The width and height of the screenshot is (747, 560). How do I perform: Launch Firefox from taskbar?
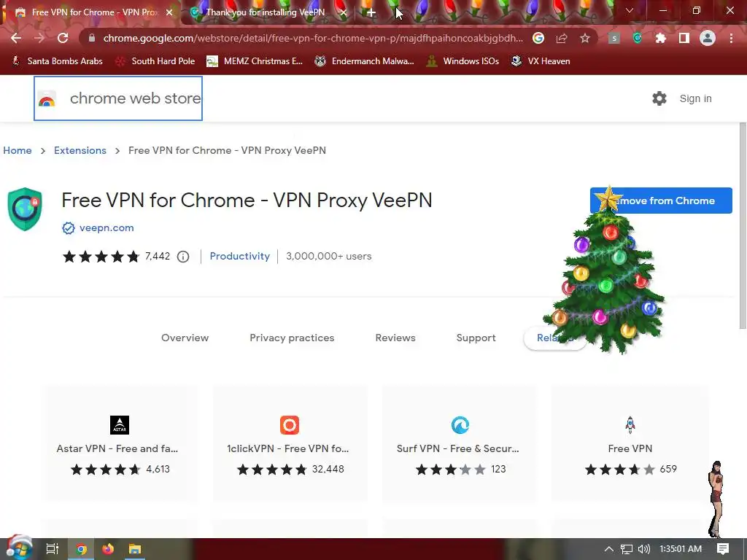(x=108, y=549)
